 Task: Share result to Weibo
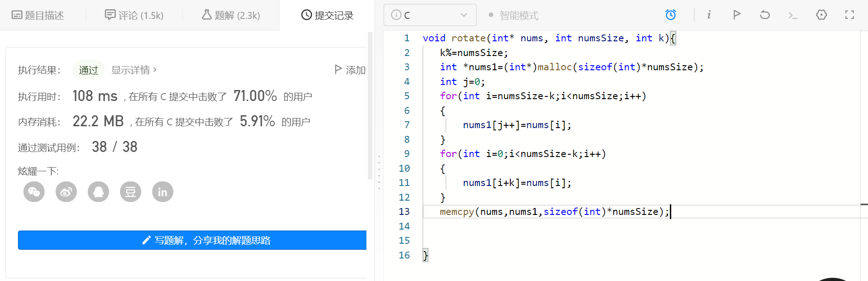[x=66, y=191]
